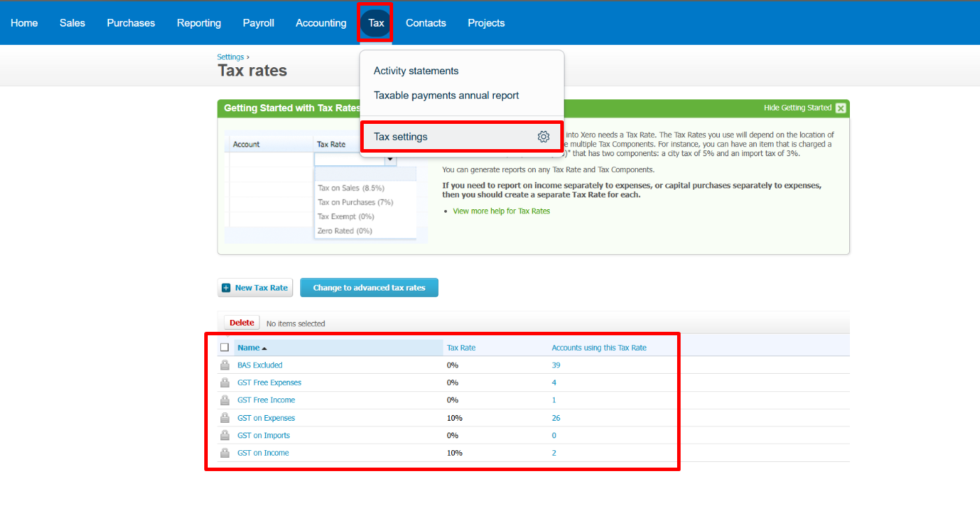Click the red Delete button

pyautogui.click(x=242, y=323)
